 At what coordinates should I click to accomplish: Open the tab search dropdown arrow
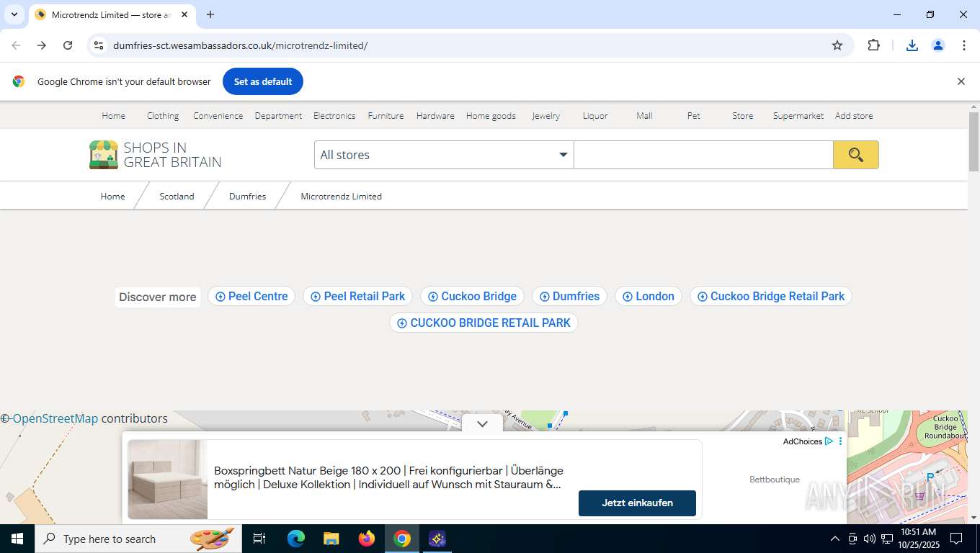point(14,14)
